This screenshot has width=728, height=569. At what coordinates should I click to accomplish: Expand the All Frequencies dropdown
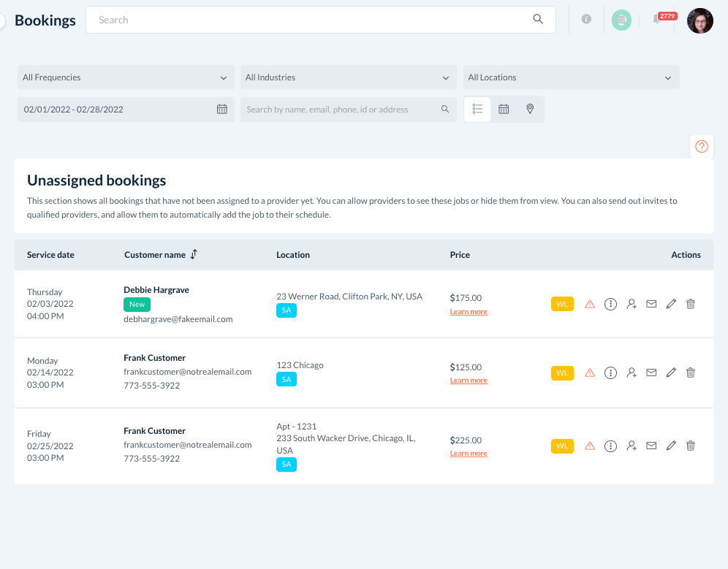point(125,77)
